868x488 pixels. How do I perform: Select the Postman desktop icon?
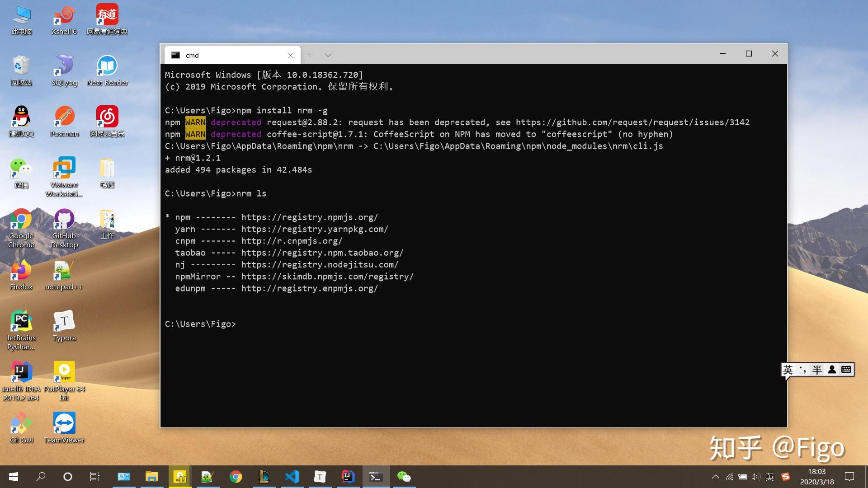[64, 122]
